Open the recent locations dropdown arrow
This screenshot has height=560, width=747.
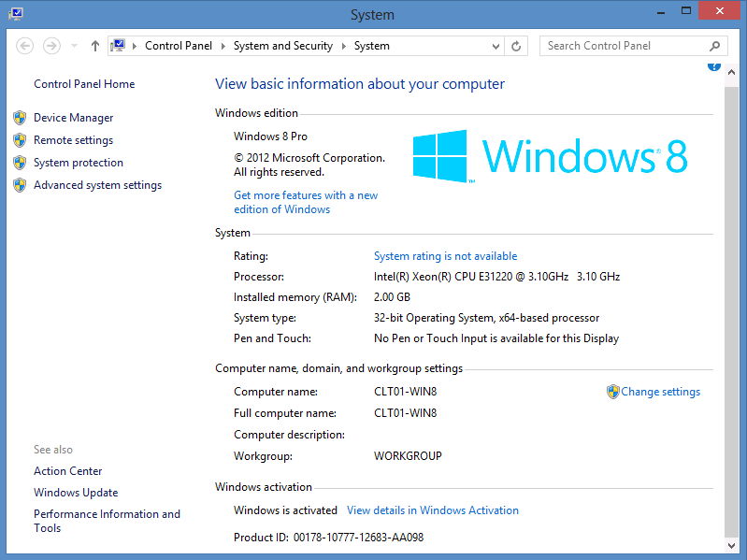74,46
